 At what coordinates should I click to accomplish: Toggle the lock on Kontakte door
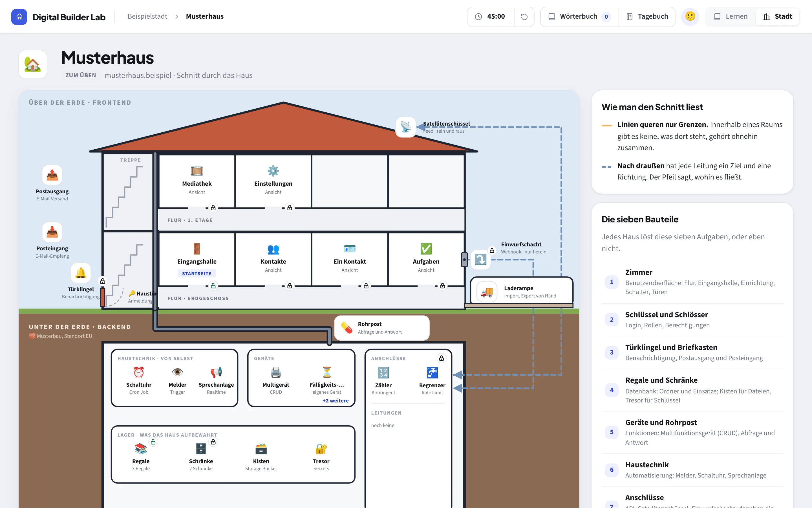[290, 286]
